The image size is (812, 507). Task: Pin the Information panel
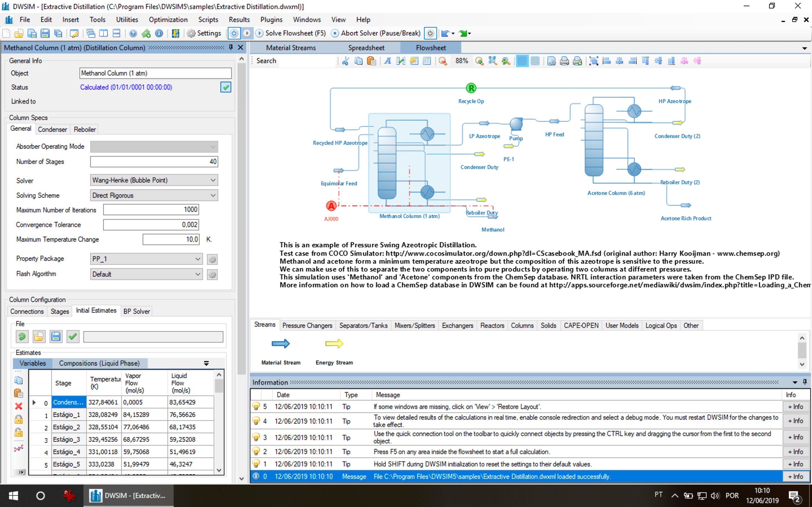coord(805,382)
